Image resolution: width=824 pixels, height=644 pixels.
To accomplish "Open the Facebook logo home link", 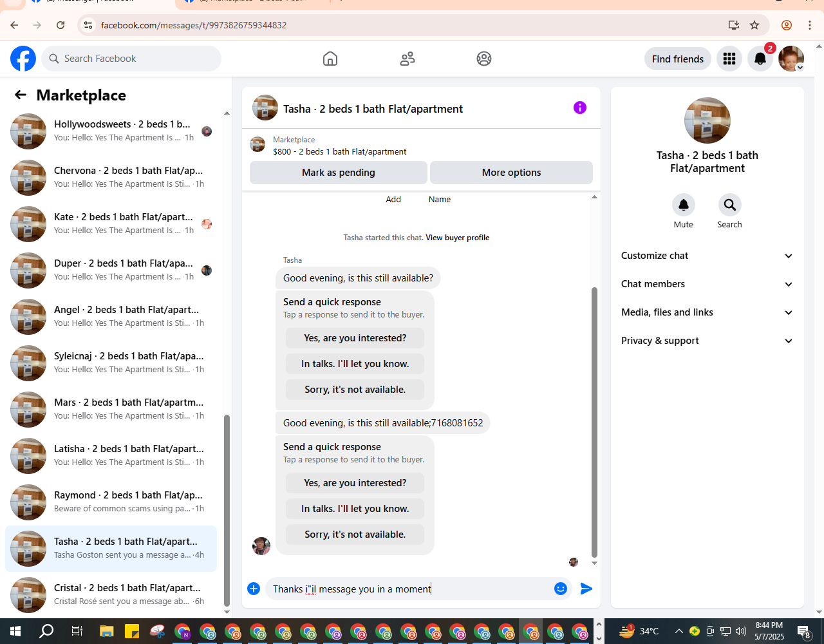I will point(23,59).
